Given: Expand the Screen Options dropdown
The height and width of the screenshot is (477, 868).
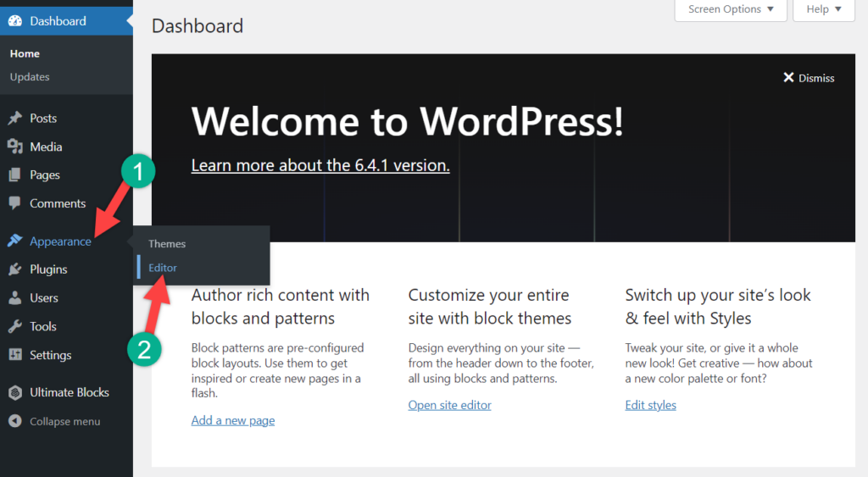Looking at the screenshot, I should [x=730, y=8].
